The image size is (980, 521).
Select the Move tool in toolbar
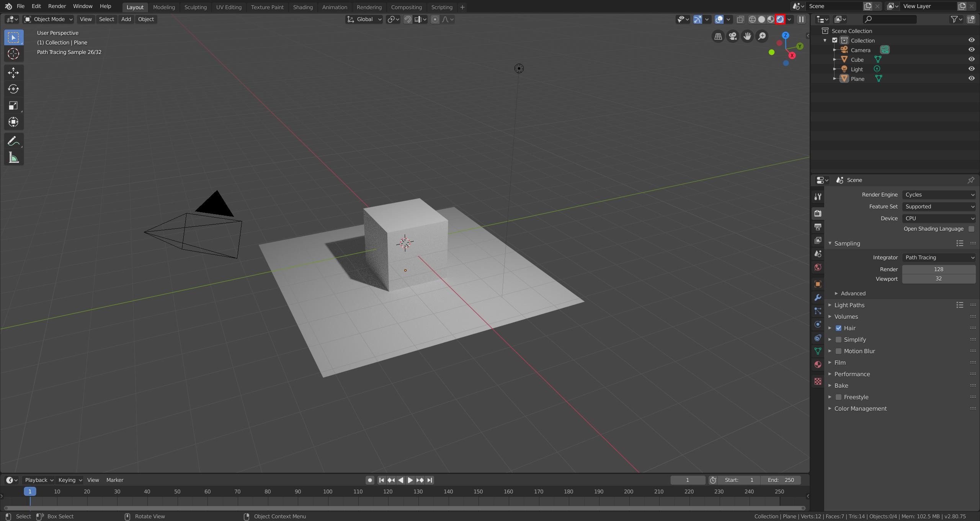(14, 71)
